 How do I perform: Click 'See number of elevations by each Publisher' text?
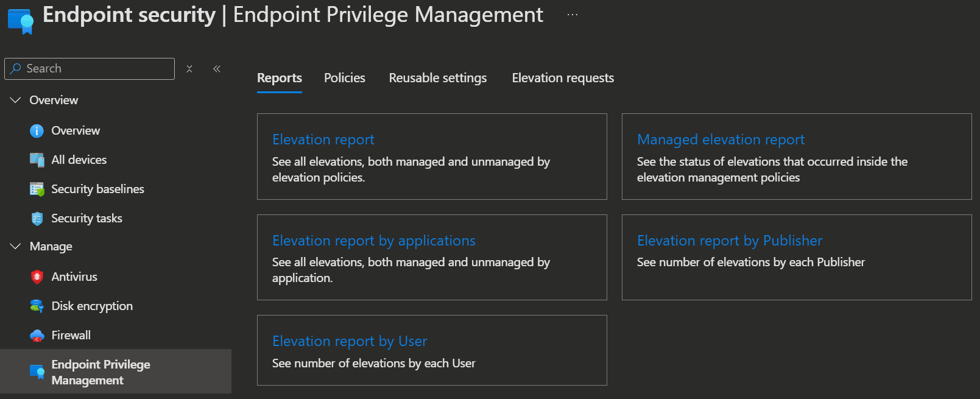[x=751, y=262]
